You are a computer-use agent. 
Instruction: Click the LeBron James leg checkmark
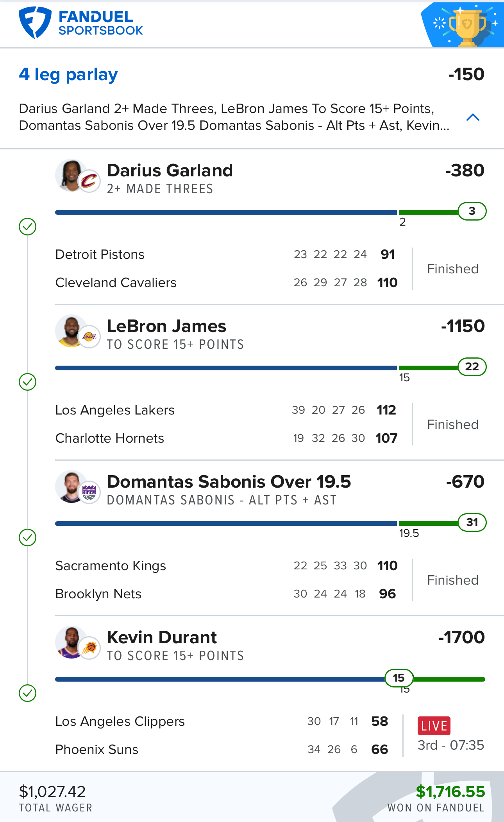click(27, 382)
